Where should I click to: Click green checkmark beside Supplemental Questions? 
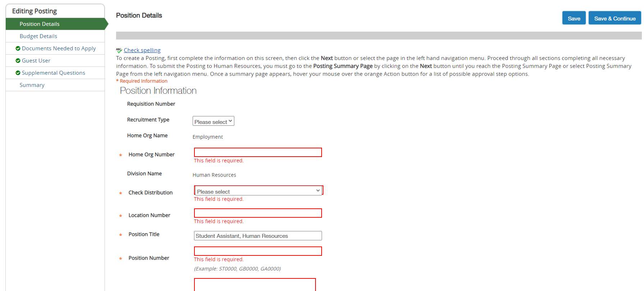coord(18,73)
